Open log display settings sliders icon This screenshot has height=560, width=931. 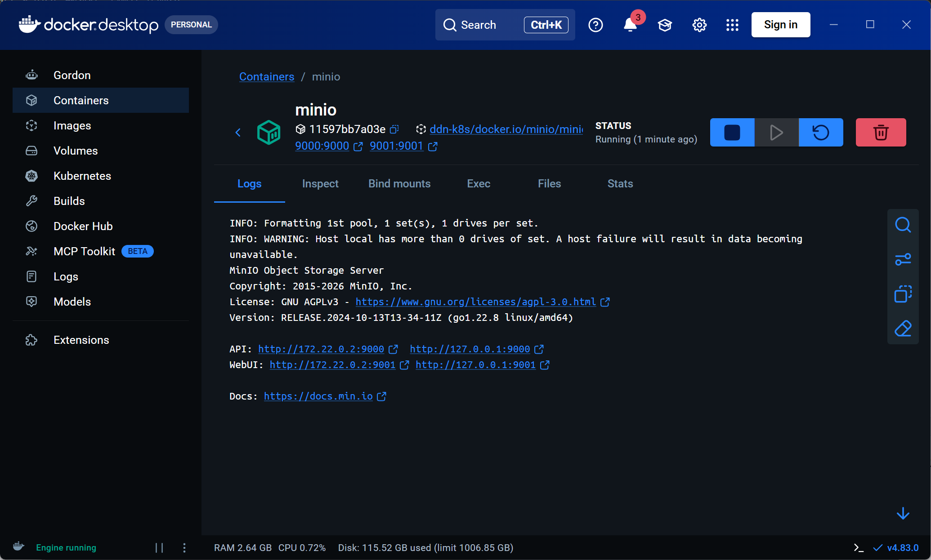[903, 259]
